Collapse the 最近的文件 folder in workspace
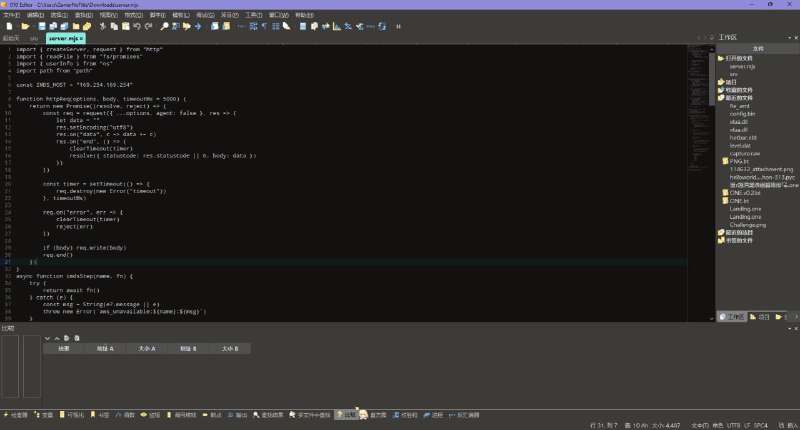Image resolution: width=800 pixels, height=430 pixels. click(720, 98)
